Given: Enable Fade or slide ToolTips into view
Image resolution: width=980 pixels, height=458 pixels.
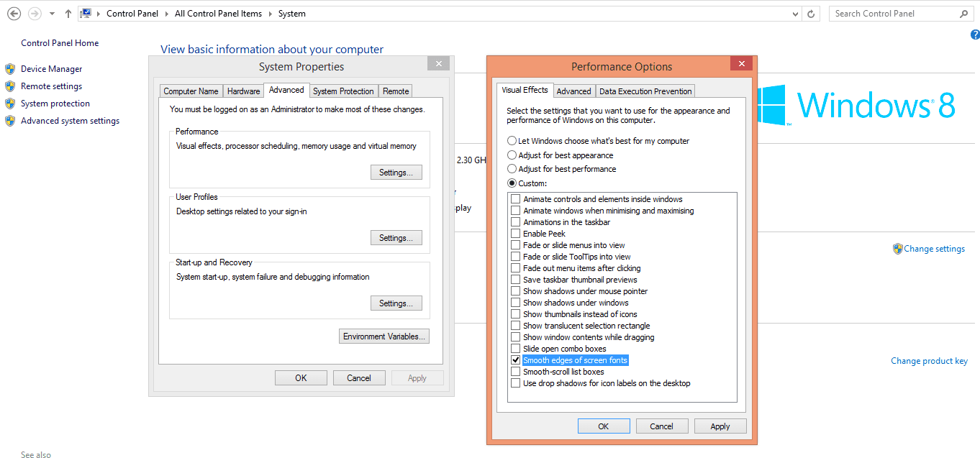Looking at the screenshot, I should [x=515, y=257].
